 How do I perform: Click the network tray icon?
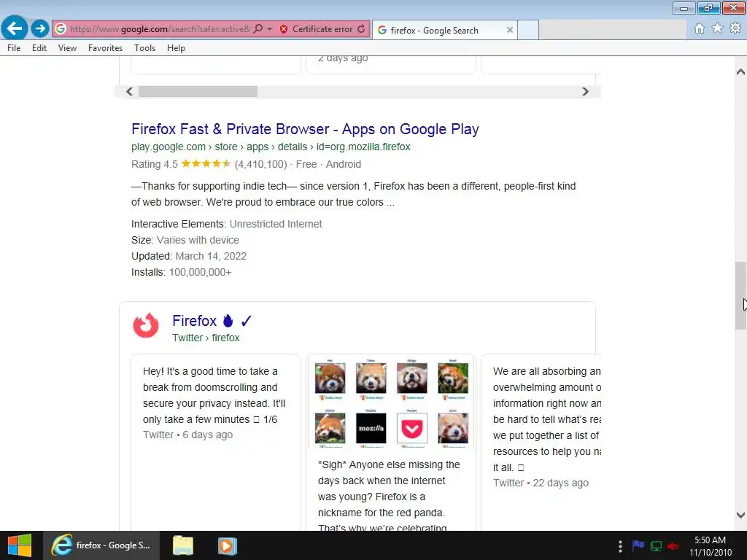656,546
